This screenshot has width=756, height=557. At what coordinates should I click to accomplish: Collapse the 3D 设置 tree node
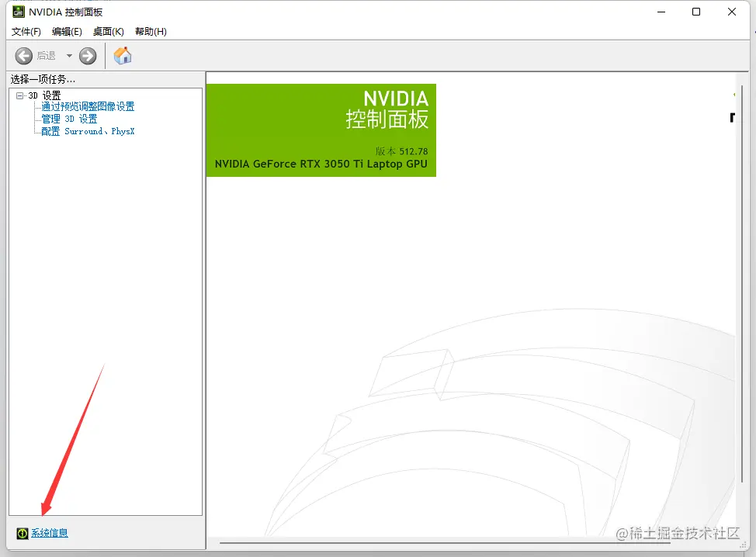(19, 95)
